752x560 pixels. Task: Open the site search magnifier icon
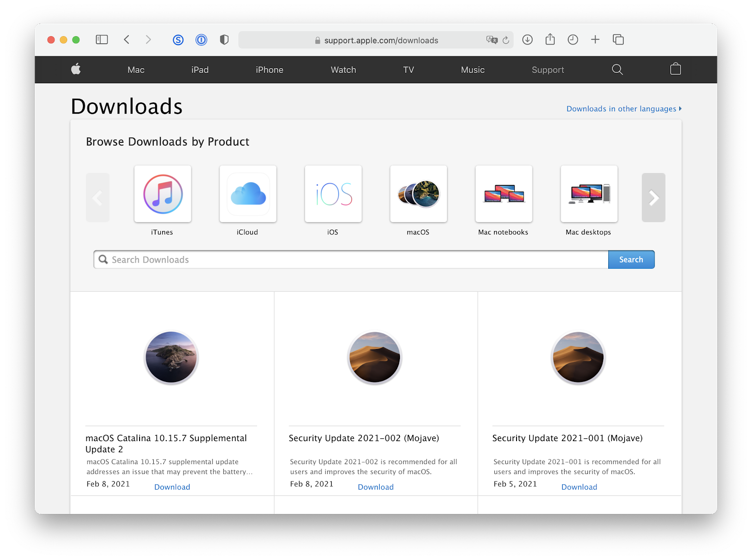617,70
